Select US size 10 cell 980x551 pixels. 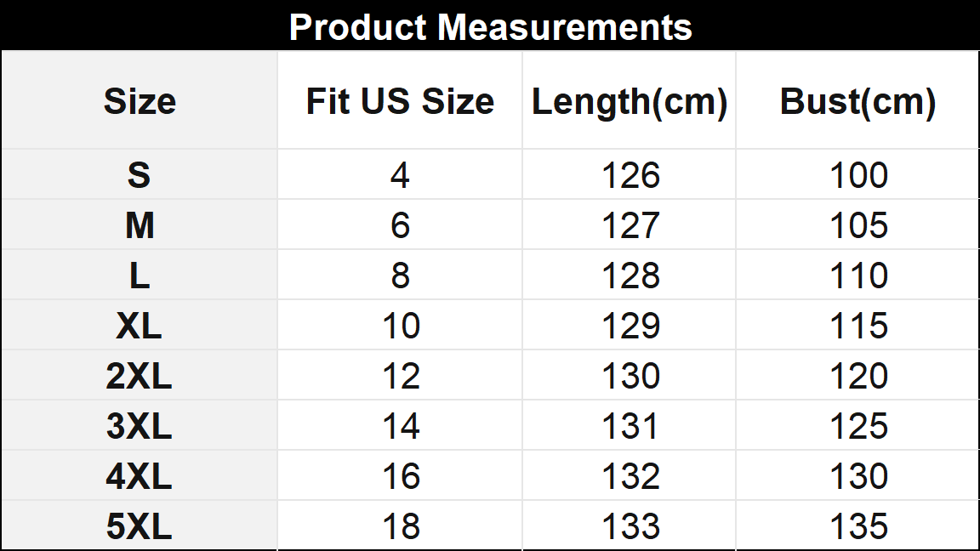tap(400, 327)
